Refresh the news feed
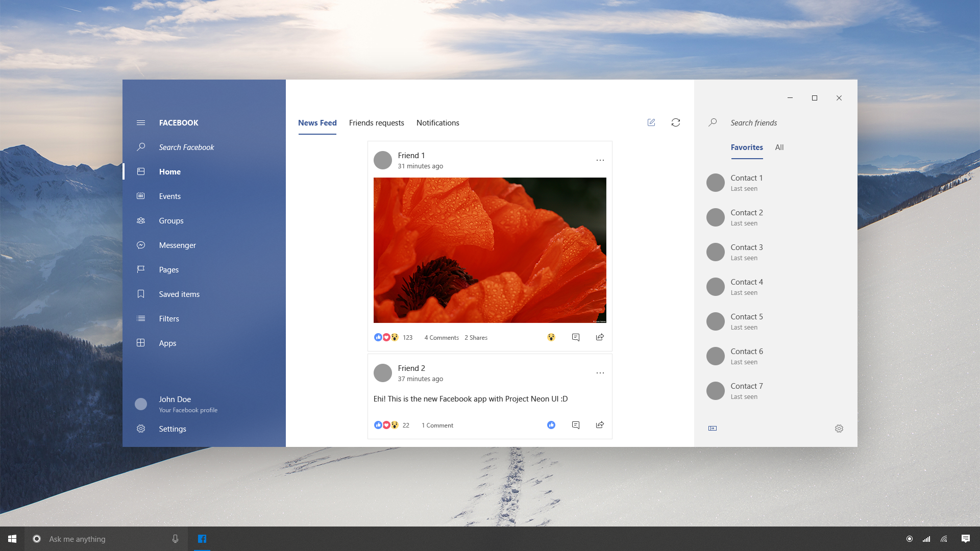This screenshot has width=980, height=551. click(x=676, y=122)
